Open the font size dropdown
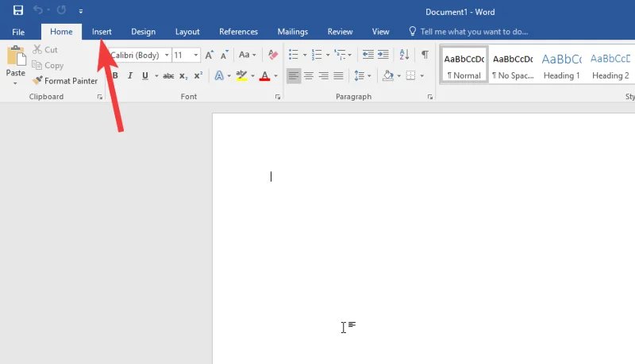 [x=196, y=56]
